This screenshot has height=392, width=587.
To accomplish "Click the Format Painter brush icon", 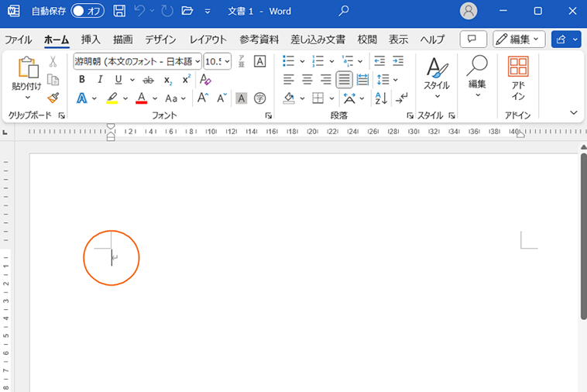I will (53, 98).
